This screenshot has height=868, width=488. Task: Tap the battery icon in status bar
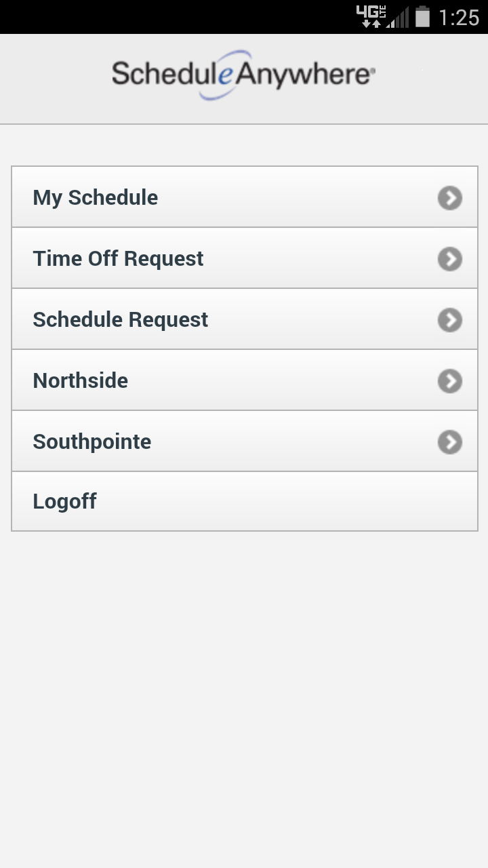click(422, 17)
